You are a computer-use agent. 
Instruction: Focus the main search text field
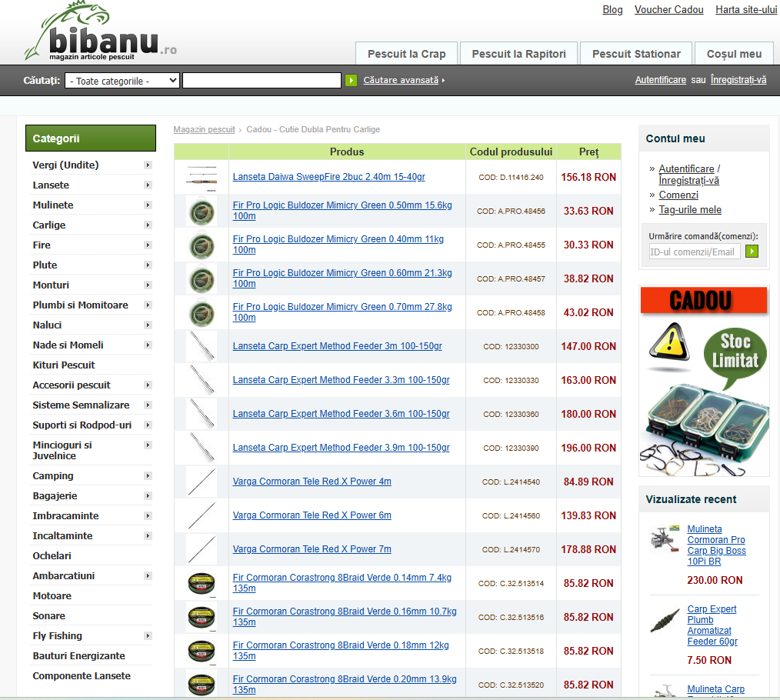click(262, 80)
